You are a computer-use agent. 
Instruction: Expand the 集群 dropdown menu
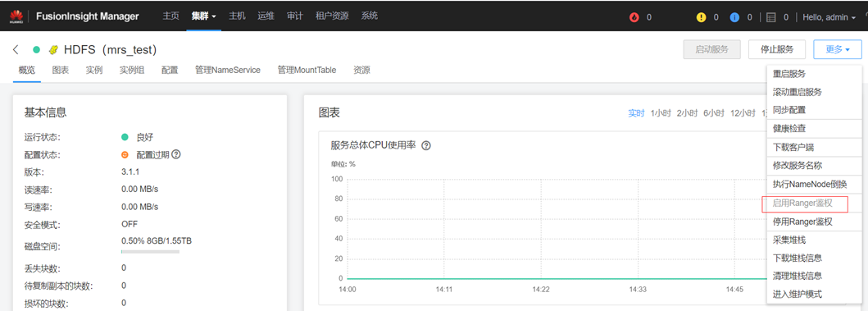204,16
